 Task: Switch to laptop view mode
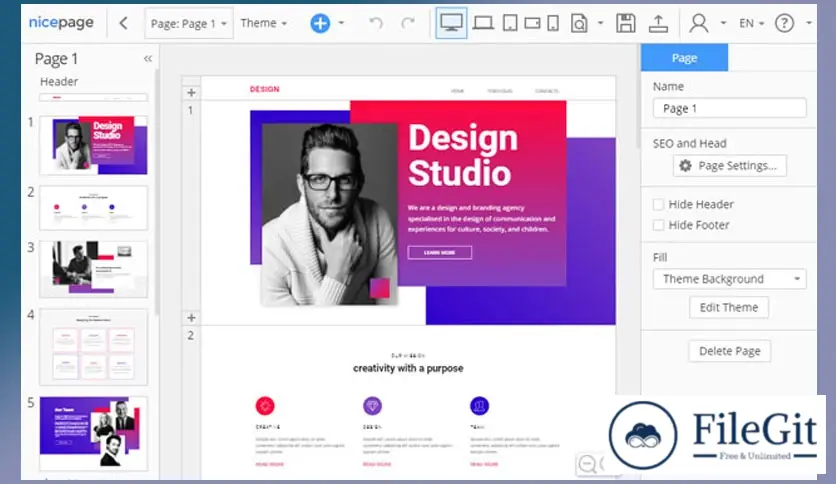(483, 23)
